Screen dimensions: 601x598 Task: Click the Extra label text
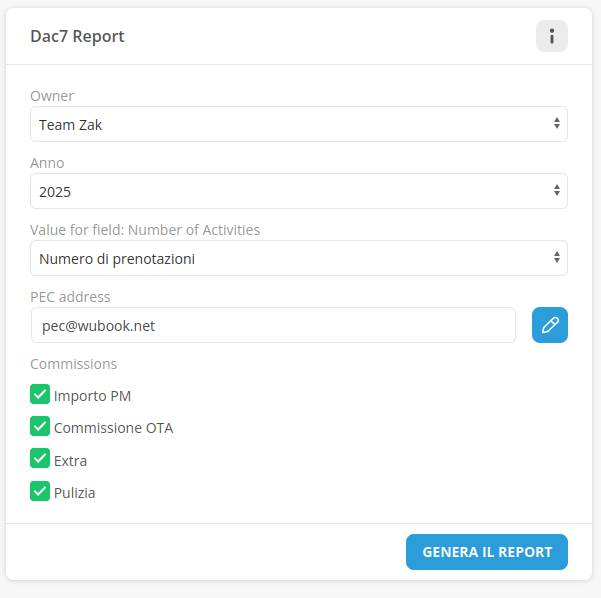click(x=70, y=461)
